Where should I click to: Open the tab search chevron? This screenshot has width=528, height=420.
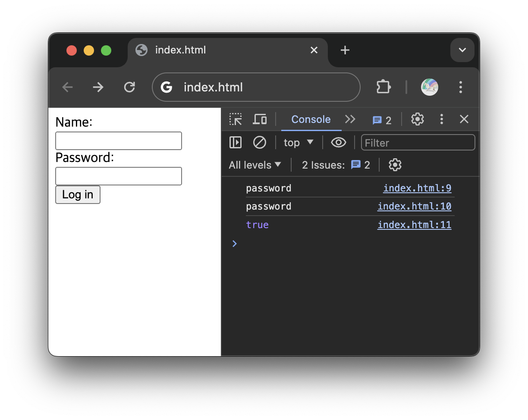click(x=462, y=50)
